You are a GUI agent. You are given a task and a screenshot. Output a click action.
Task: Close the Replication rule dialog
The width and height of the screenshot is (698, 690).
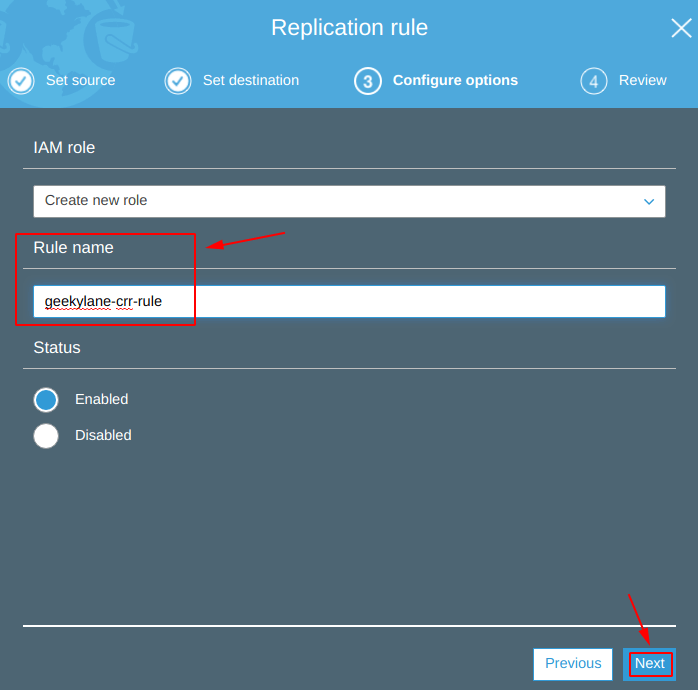pos(681,28)
